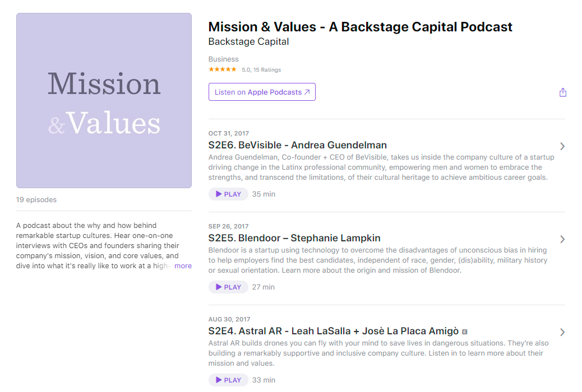Click the Astral AR episode description text
The height and width of the screenshot is (392, 582).
pyautogui.click(x=378, y=353)
